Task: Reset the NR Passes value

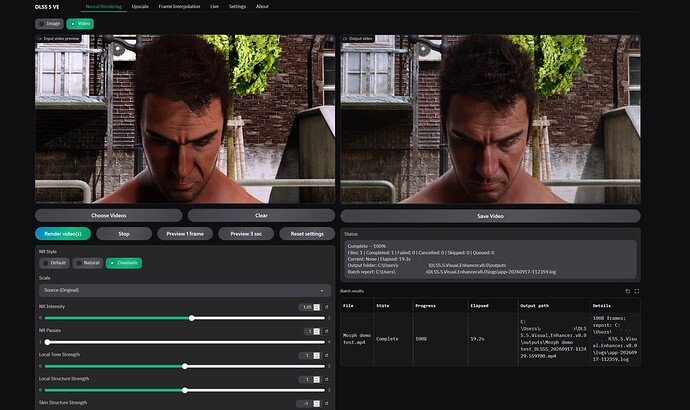Action: [327, 331]
